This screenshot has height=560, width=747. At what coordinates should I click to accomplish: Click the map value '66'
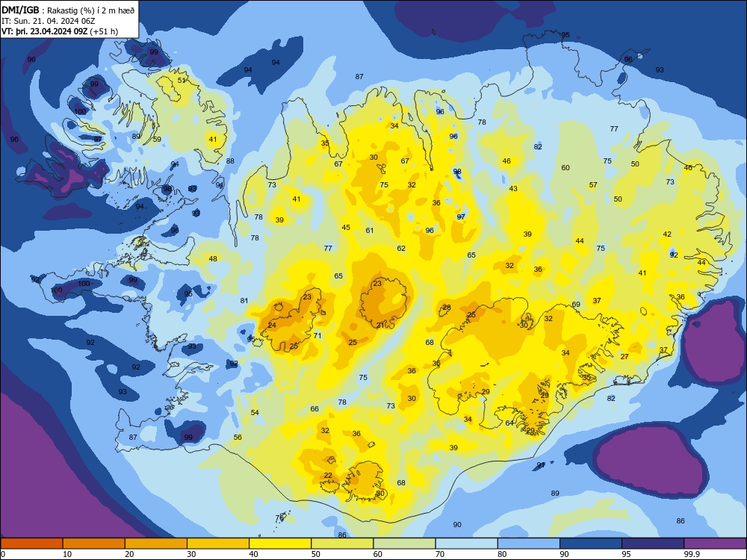click(314, 408)
